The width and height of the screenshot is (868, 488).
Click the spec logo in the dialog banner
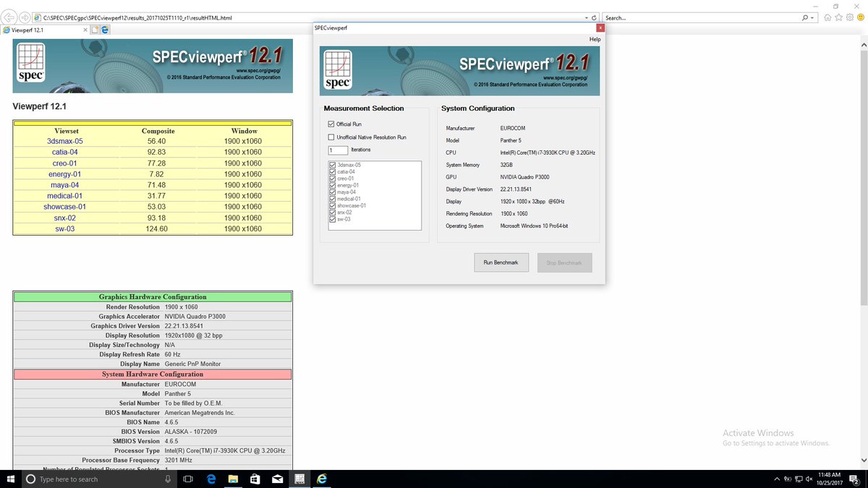(338, 71)
